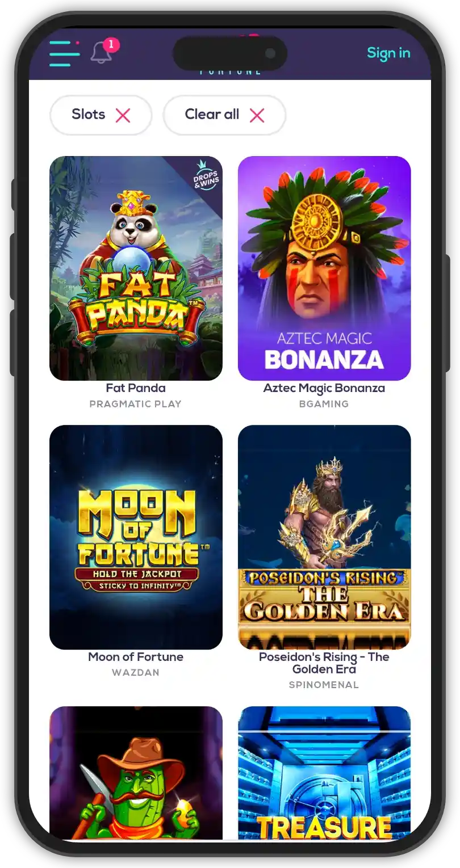
Task: Select the PRAGMATIC PLAY provider label
Action: click(x=136, y=404)
